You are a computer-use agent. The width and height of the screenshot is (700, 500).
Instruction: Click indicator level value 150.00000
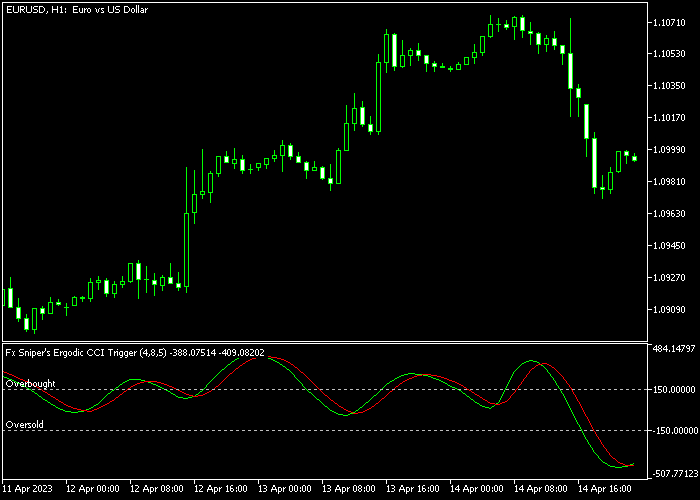pos(674,390)
